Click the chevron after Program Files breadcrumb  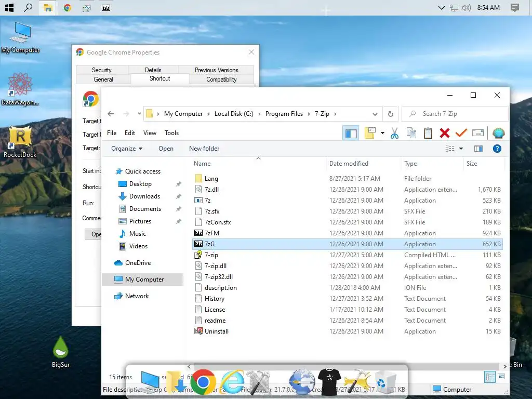309,114
